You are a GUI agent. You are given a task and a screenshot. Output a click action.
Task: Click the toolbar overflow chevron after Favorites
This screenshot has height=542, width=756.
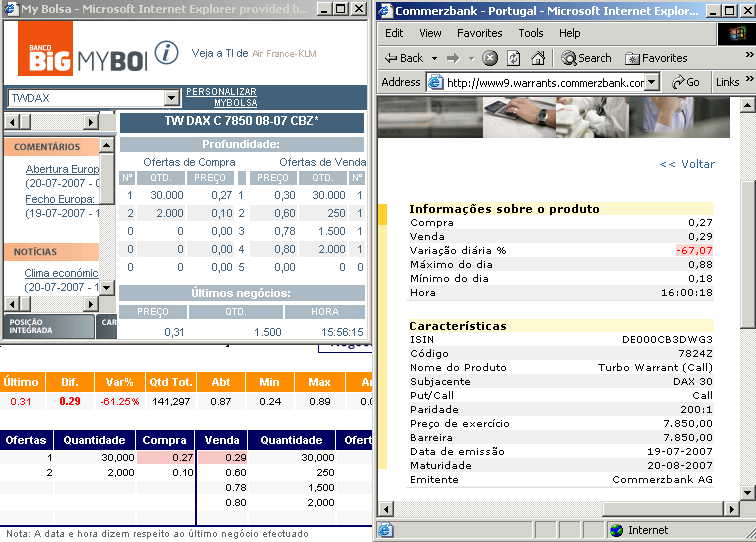pos(749,55)
